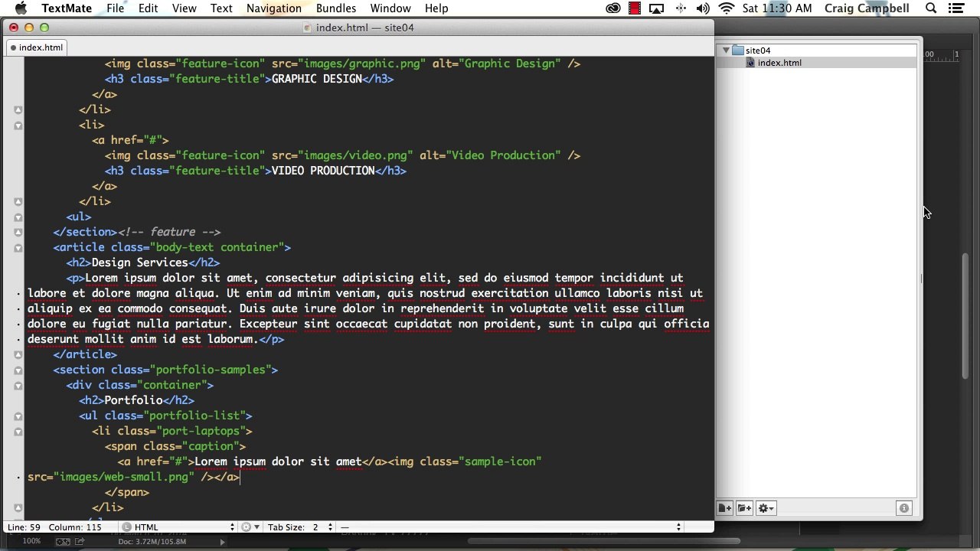Viewport: 980px width, 551px height.
Task: Click the images/web-small.png src value
Action: (123, 477)
